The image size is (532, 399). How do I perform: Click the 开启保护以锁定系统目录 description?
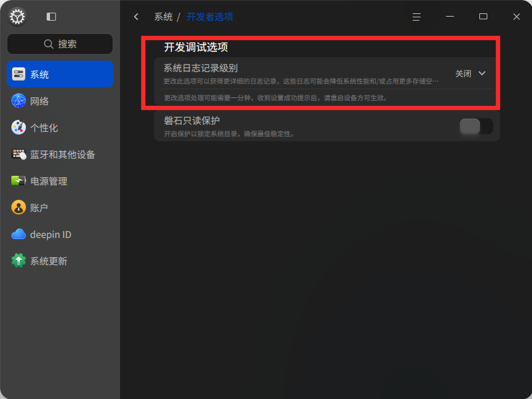point(229,134)
